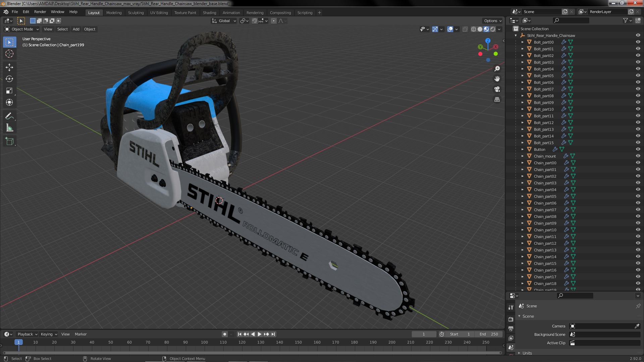Screen dimensions: 644x362
Task: Open outliner filter dropdown
Action: 627,20
